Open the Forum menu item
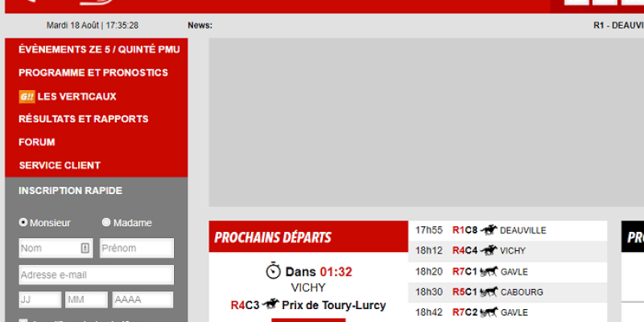This screenshot has height=322, width=644. 36,142
